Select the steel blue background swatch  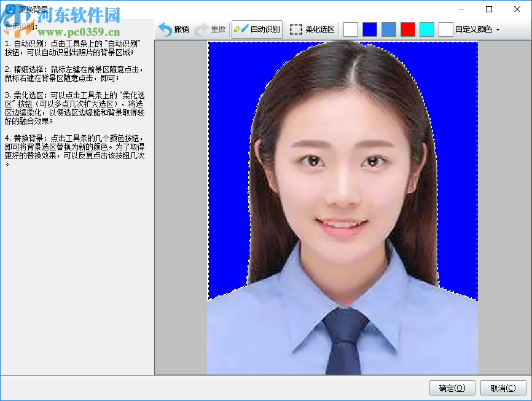pos(388,29)
